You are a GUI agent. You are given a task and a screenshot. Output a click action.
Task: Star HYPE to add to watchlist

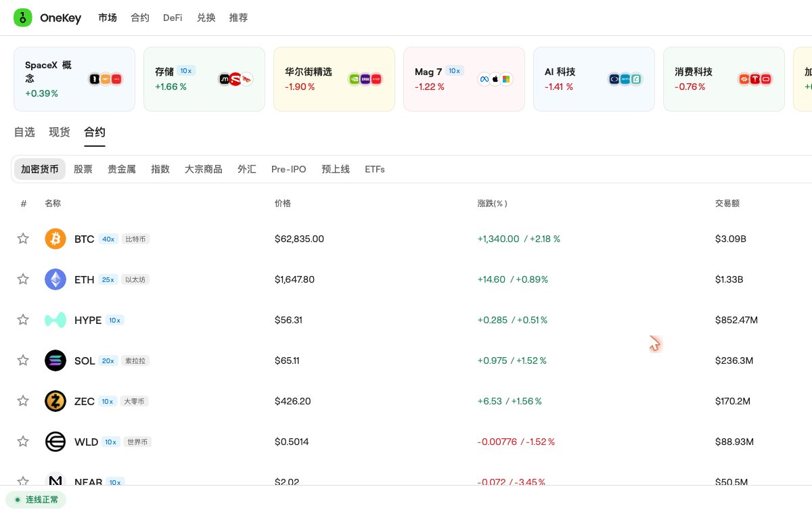click(23, 320)
